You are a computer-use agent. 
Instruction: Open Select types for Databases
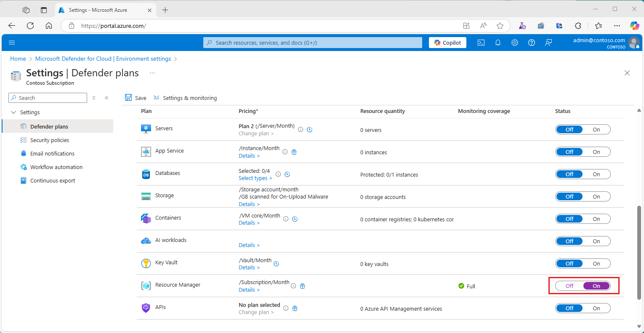(255, 178)
